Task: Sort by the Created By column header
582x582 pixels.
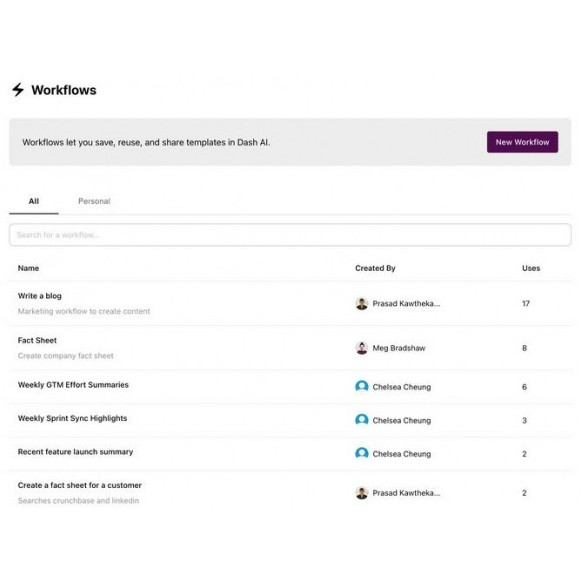Action: [375, 268]
